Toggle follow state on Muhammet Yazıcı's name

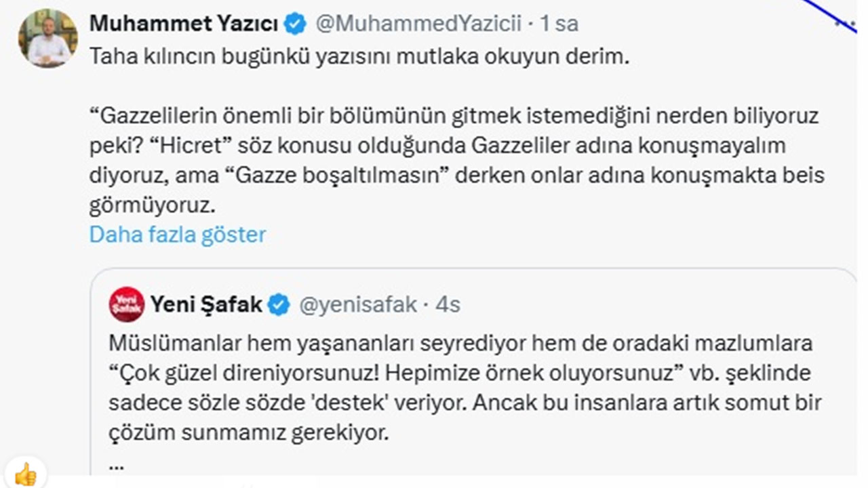[183, 22]
